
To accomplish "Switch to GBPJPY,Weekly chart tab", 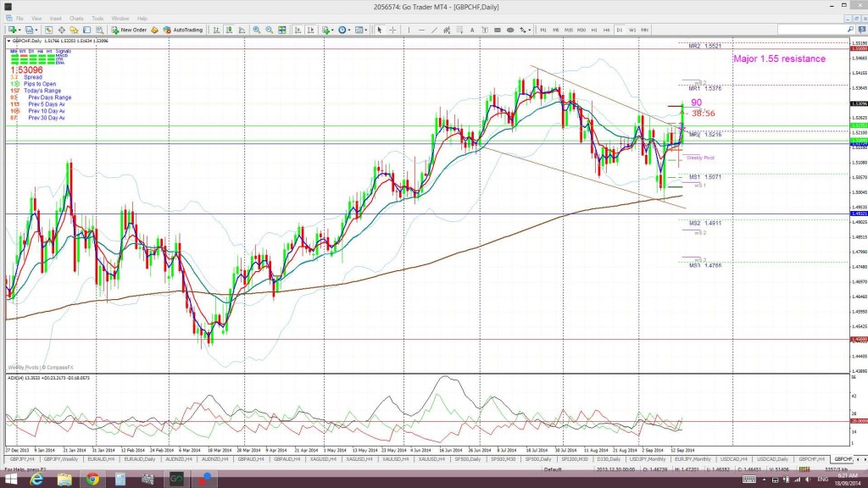I will point(61,459).
